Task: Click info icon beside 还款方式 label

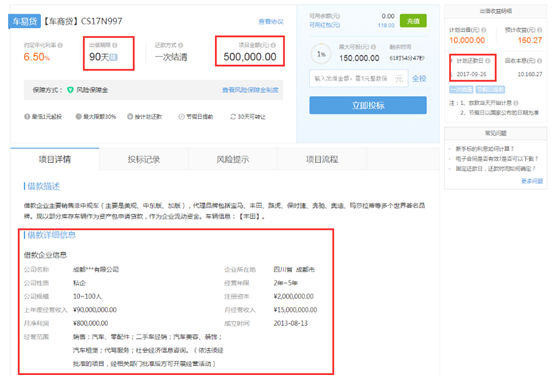Action: point(181,45)
